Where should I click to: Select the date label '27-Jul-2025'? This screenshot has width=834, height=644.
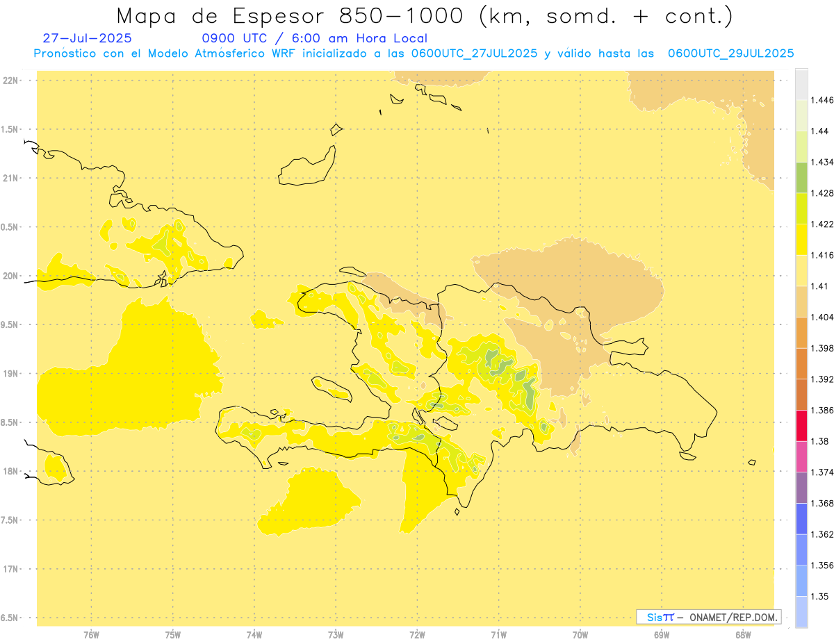[x=87, y=38]
